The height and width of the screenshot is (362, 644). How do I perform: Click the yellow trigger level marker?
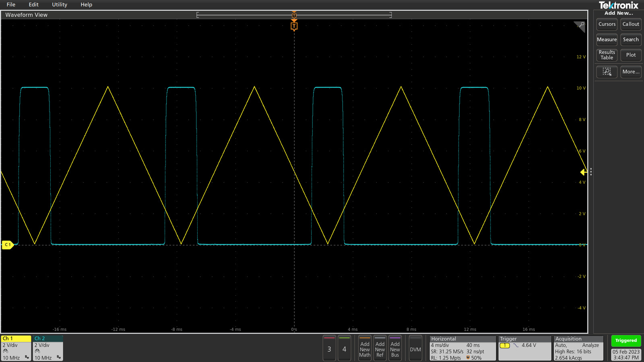point(583,171)
